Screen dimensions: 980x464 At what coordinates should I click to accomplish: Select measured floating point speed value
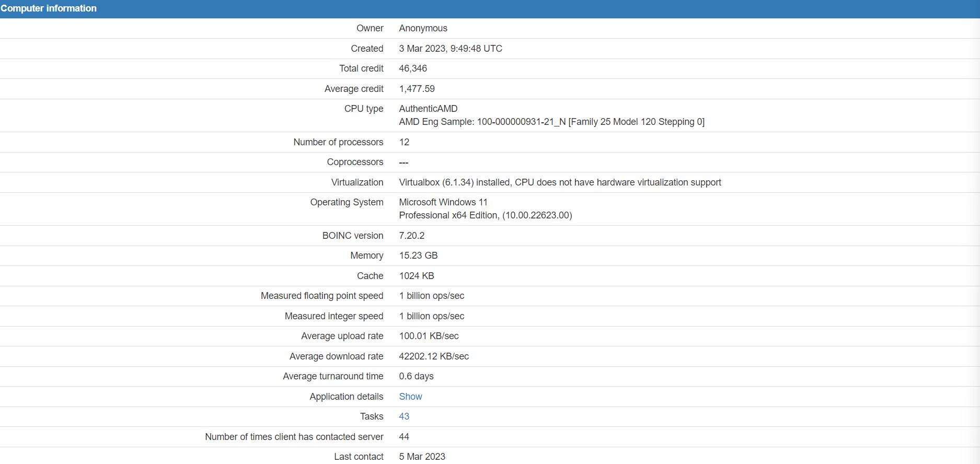tap(432, 296)
